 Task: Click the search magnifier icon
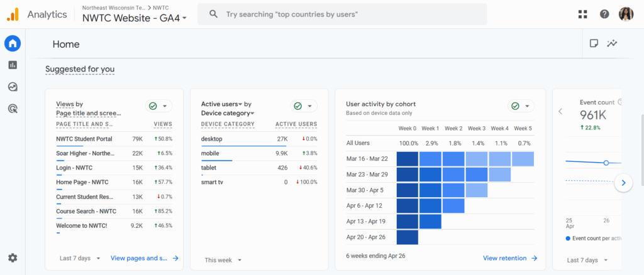pos(213,14)
